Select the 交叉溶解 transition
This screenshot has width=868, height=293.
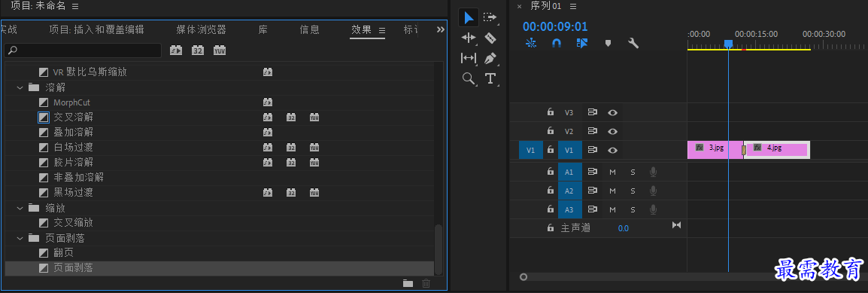(73, 118)
